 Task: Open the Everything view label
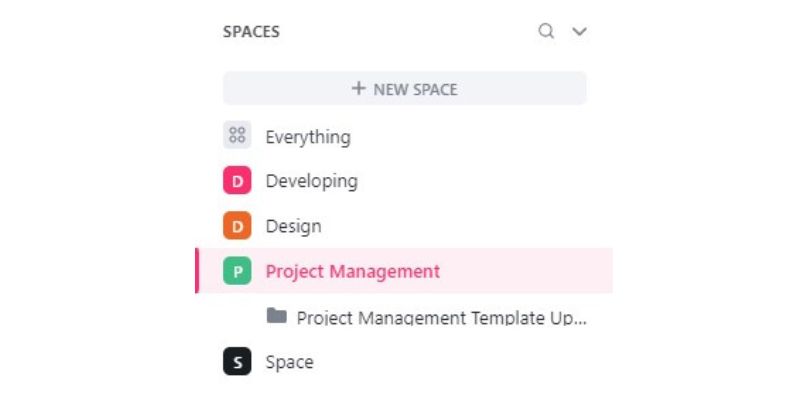308,138
